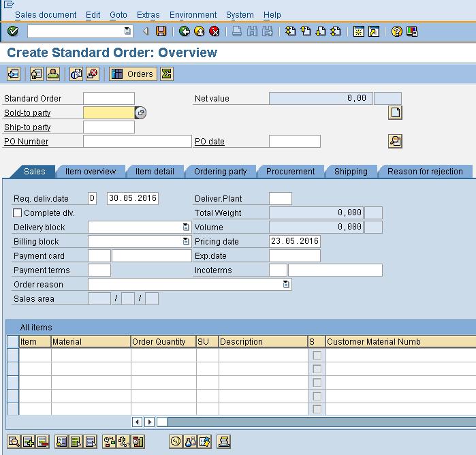Viewport: 476px width, 455px height.
Task: Open the Environment menu
Action: tap(193, 15)
